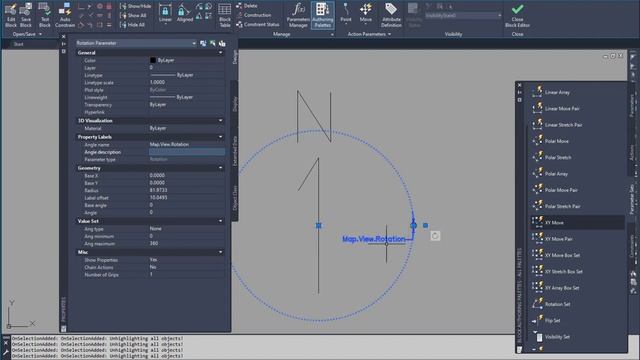The width and height of the screenshot is (640, 360).
Task: Click the ByLayer color swatch
Action: (153, 60)
